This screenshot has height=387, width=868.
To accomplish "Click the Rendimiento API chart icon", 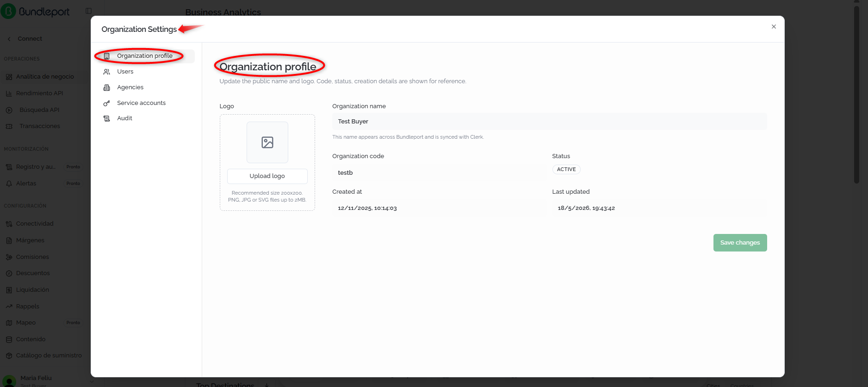I will click(9, 93).
